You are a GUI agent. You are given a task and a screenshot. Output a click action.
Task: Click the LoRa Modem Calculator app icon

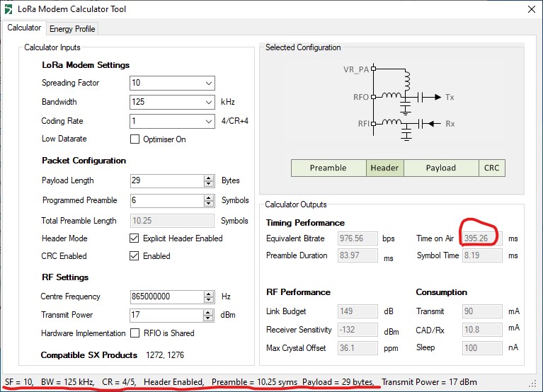[x=8, y=9]
